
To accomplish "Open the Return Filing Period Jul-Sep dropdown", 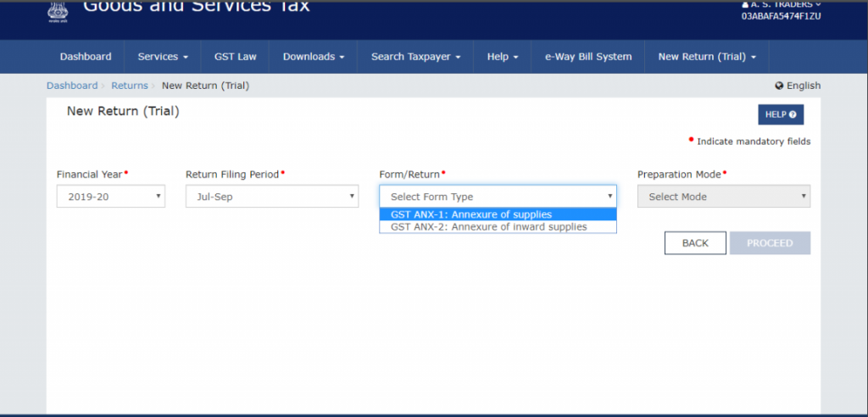I will (272, 196).
